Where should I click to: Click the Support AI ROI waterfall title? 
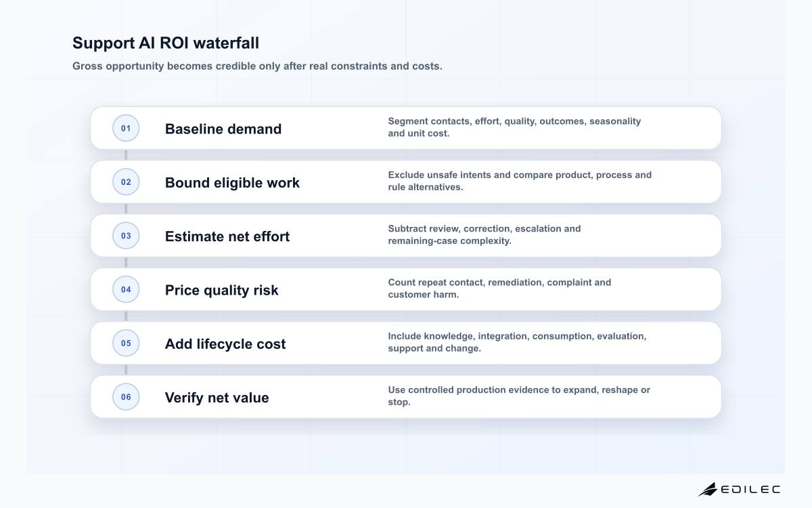pos(166,43)
